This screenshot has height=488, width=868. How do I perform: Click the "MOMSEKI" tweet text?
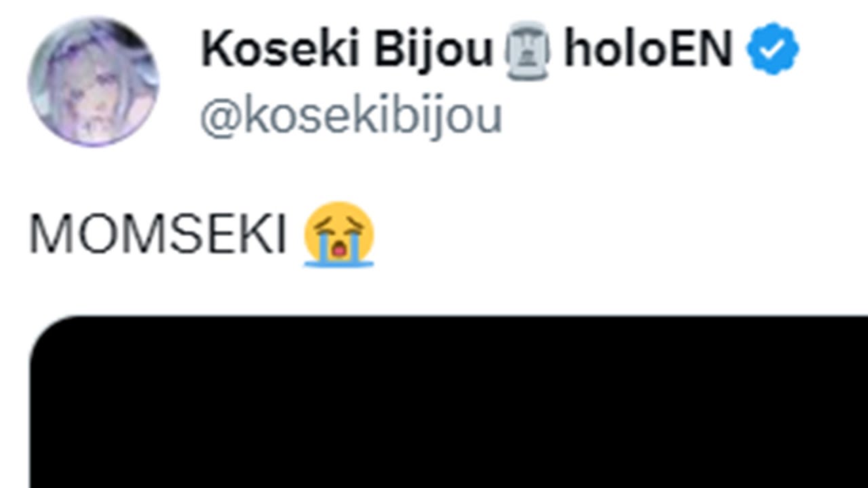(x=157, y=235)
